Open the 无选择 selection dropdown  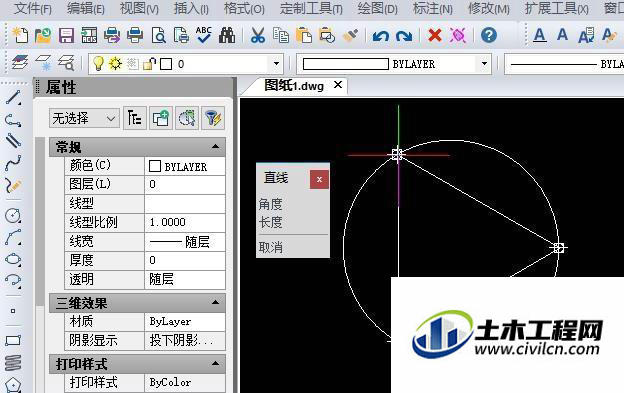tap(84, 118)
